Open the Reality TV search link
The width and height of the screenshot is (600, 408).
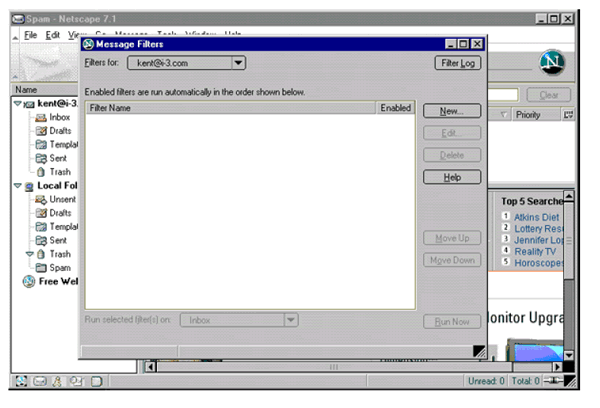535,252
